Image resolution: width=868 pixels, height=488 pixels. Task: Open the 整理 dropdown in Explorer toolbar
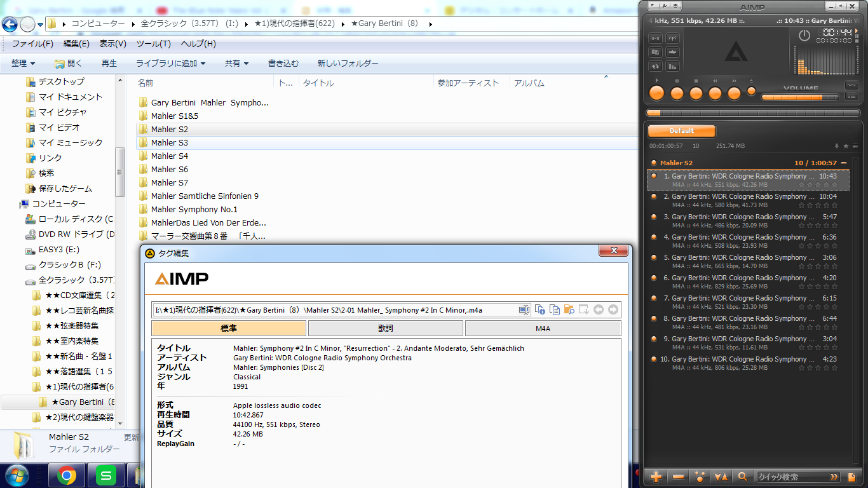[23, 64]
